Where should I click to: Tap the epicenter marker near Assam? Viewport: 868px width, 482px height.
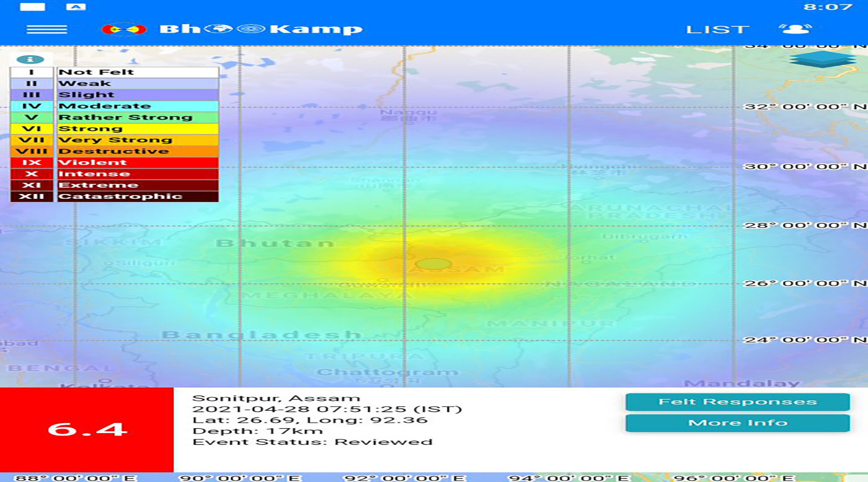pyautogui.click(x=433, y=264)
